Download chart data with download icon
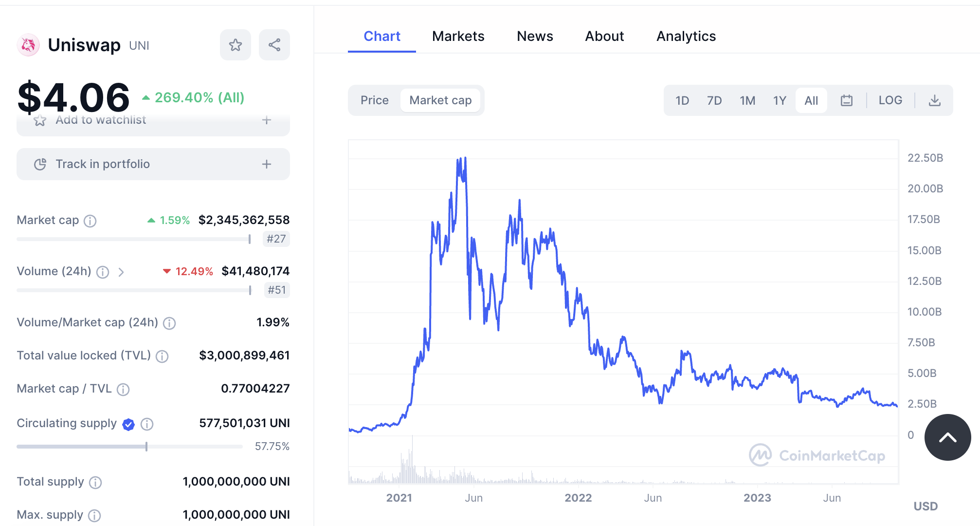This screenshot has width=980, height=526. point(934,100)
